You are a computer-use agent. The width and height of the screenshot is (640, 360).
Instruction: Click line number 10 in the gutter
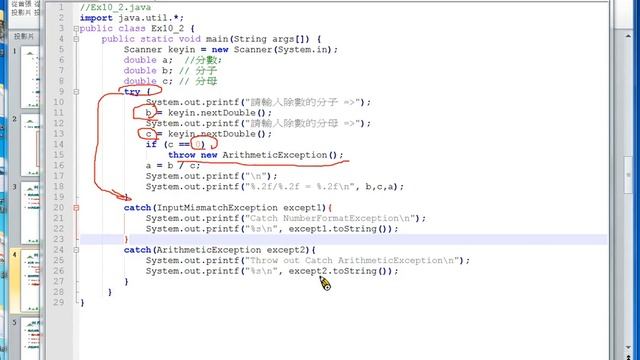[59, 102]
